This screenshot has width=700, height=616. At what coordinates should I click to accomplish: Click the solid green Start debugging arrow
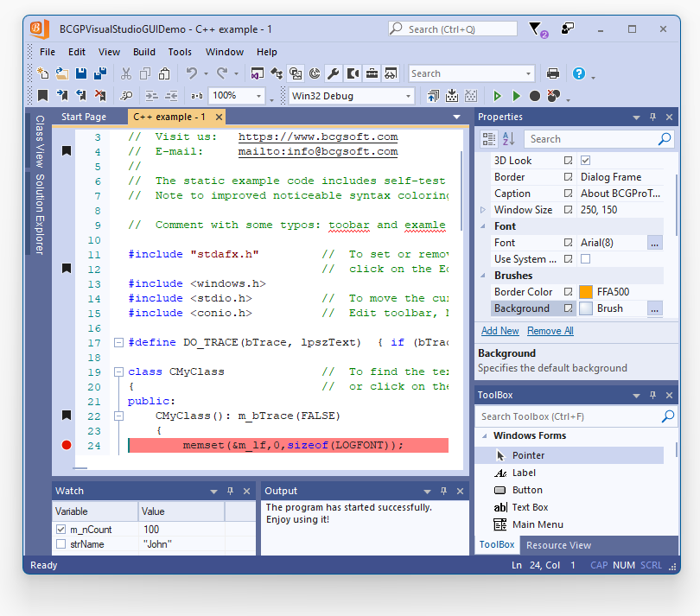[516, 96]
